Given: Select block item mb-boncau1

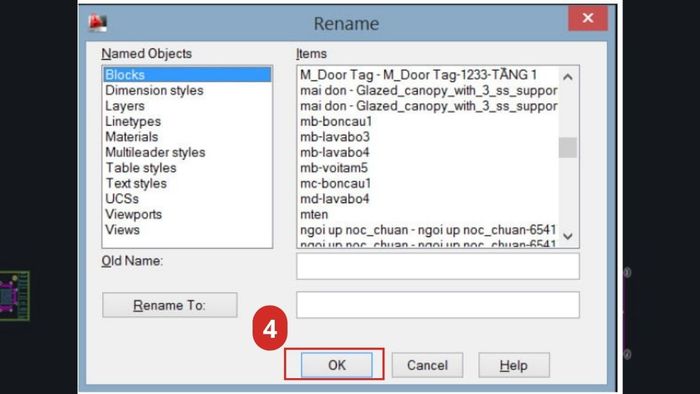Looking at the screenshot, I should coord(336,121).
